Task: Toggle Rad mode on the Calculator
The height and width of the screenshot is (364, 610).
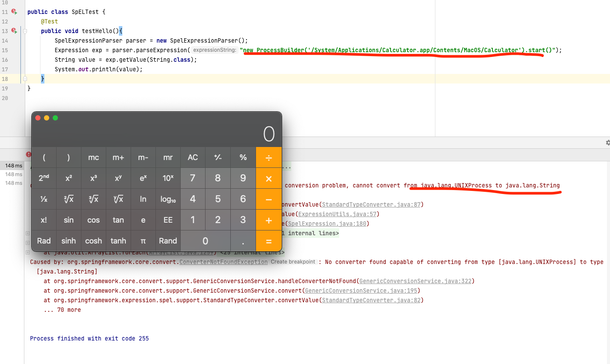Action: [x=44, y=241]
